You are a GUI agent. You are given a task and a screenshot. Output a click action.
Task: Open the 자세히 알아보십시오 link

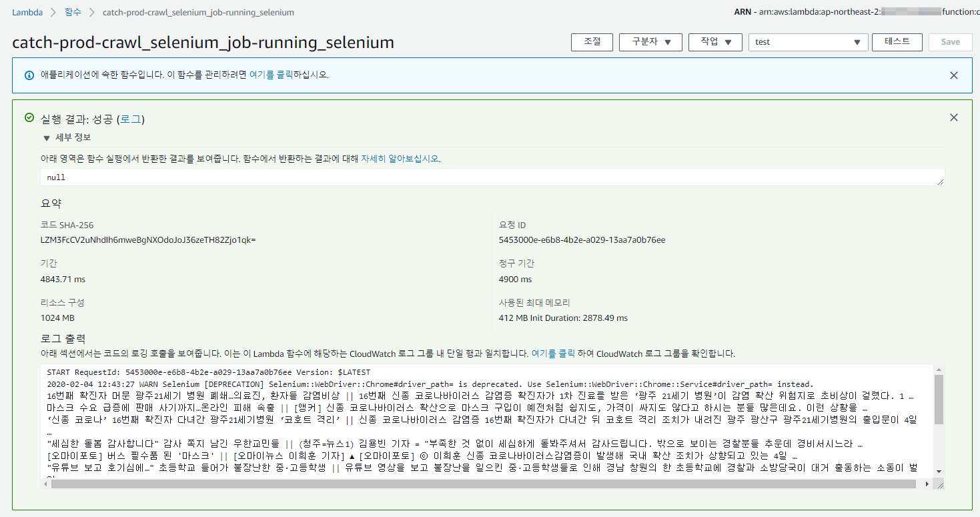coord(400,159)
